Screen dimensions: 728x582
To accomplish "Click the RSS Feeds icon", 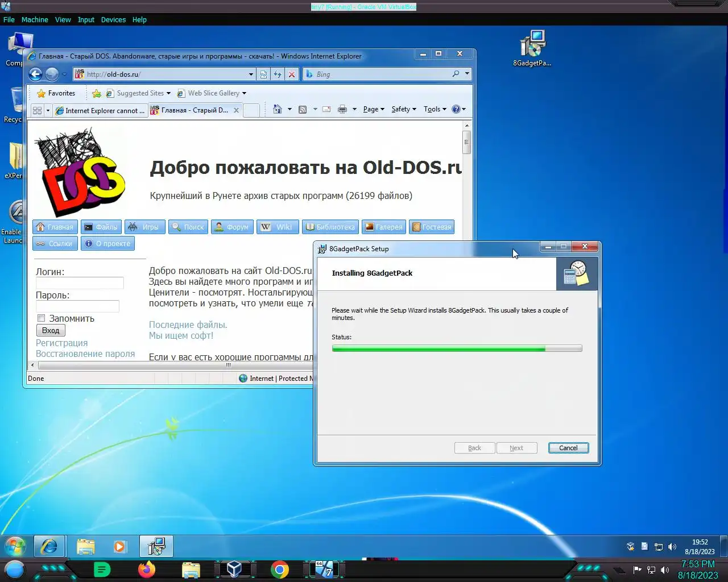I will click(303, 109).
